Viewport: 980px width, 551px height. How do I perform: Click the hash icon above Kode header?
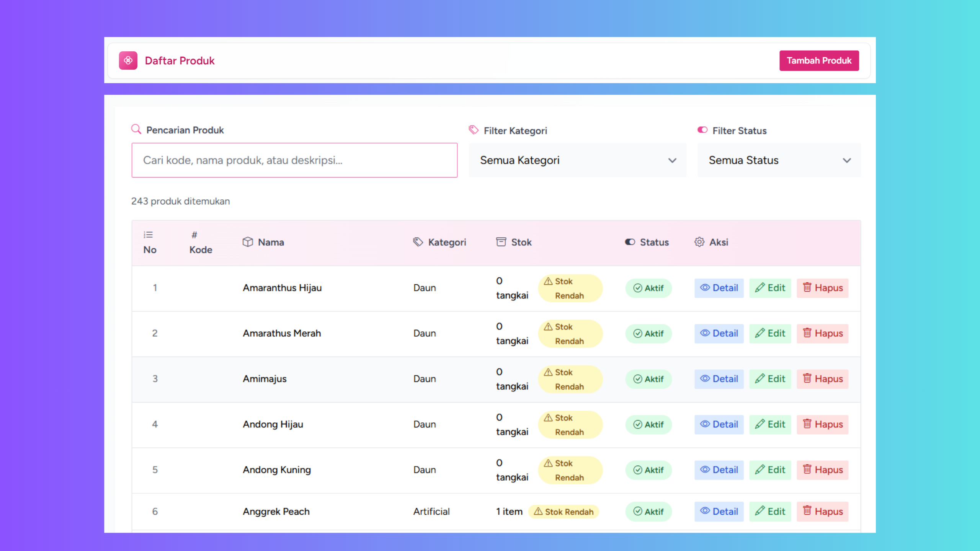194,235
